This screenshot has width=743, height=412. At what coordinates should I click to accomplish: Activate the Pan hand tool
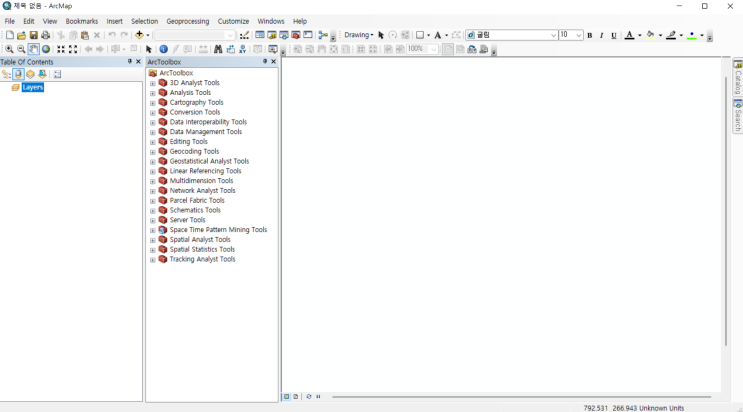tap(34, 49)
